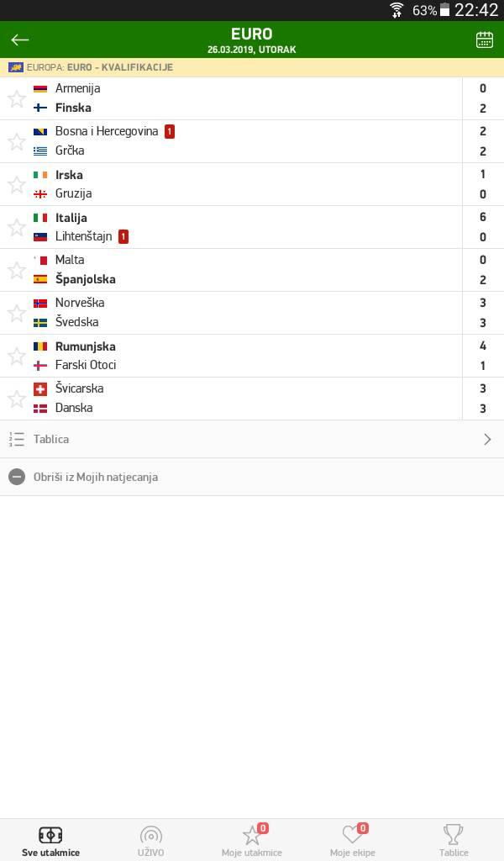504x861 pixels.
Task: Star the Italija vs Lihtenštajn match
Action: click(x=17, y=227)
